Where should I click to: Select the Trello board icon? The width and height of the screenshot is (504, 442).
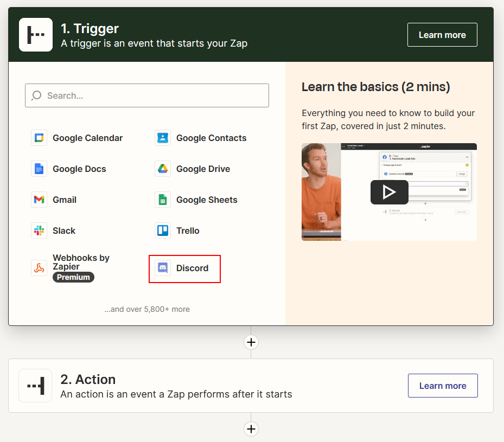click(163, 230)
